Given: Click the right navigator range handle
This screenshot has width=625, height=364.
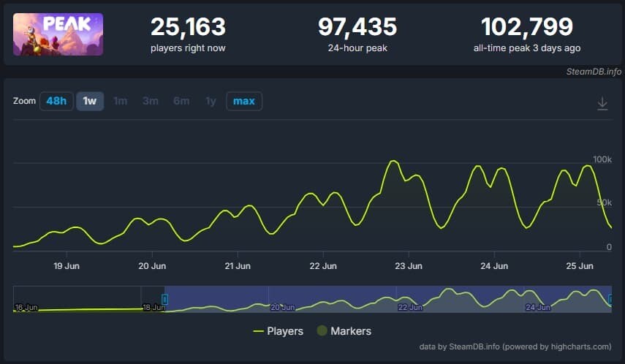Looking at the screenshot, I should [610, 299].
